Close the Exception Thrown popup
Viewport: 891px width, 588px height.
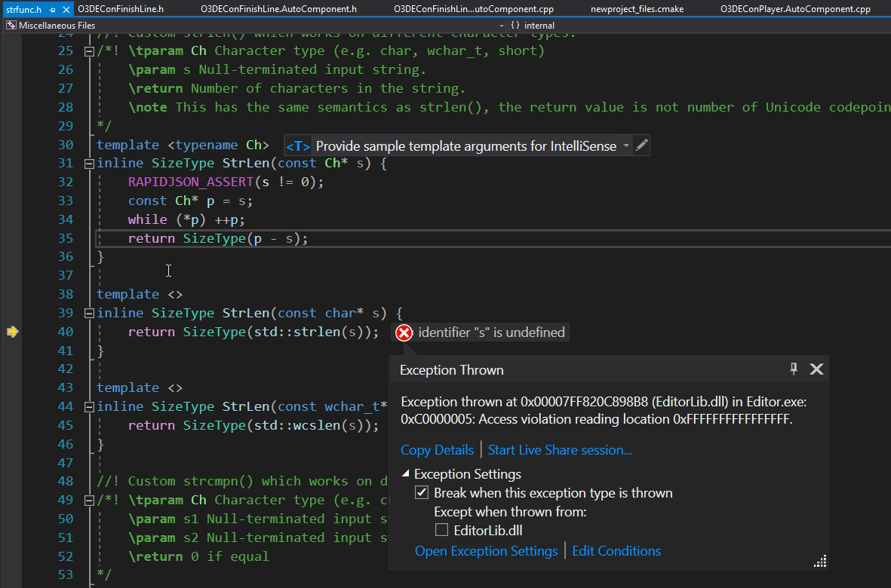coord(816,369)
